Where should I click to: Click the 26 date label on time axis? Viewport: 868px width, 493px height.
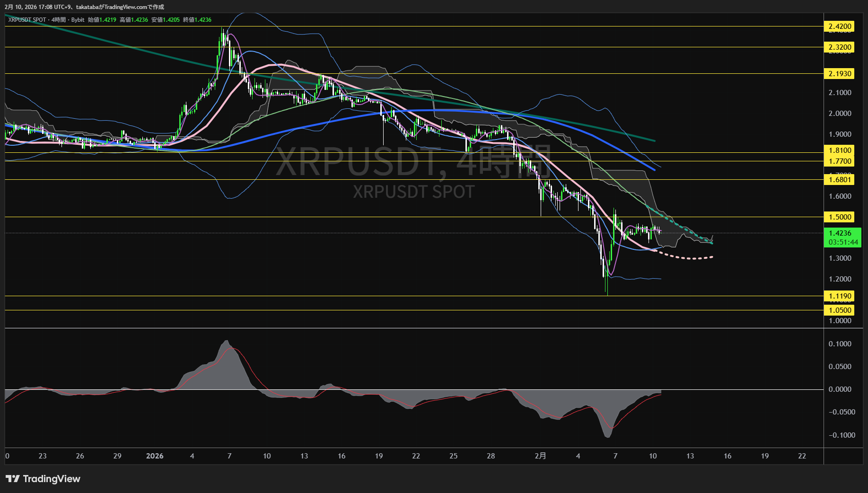80,456
